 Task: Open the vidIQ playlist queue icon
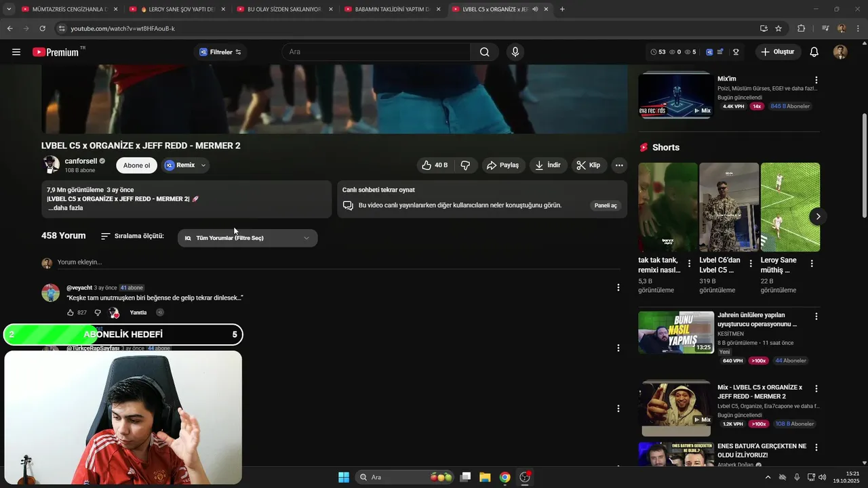pyautogui.click(x=720, y=52)
